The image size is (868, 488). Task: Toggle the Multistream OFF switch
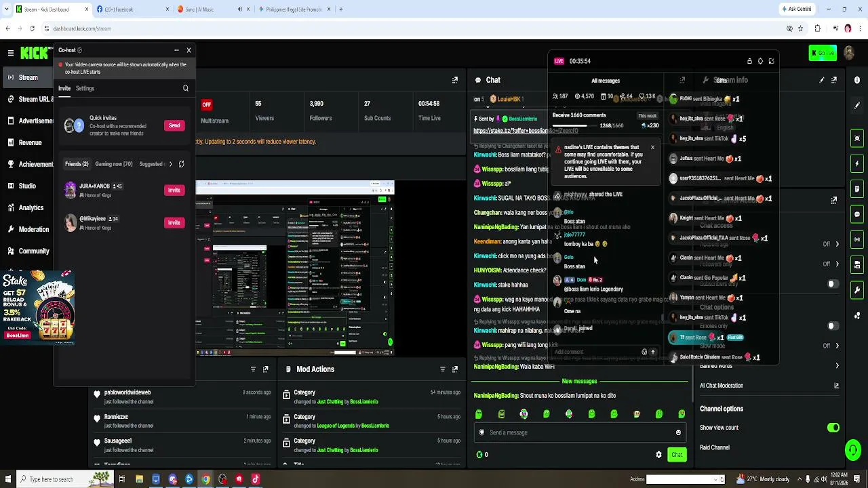click(x=207, y=104)
